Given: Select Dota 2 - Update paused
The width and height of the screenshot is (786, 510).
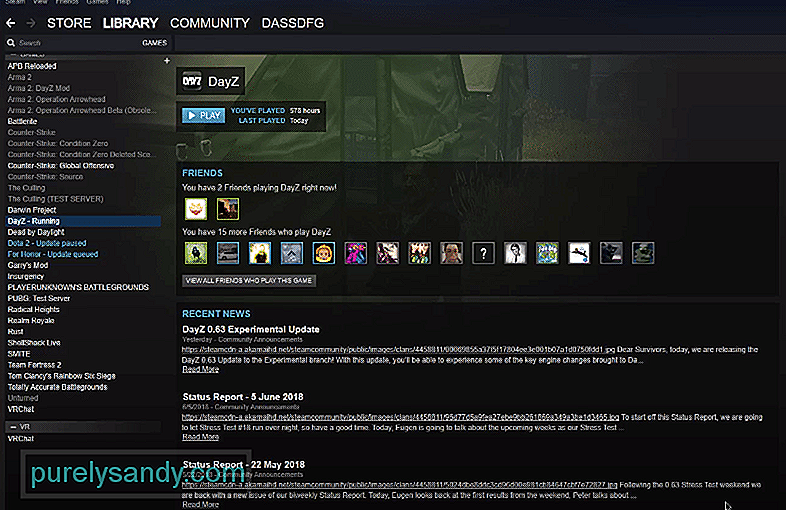Looking at the screenshot, I should [47, 243].
